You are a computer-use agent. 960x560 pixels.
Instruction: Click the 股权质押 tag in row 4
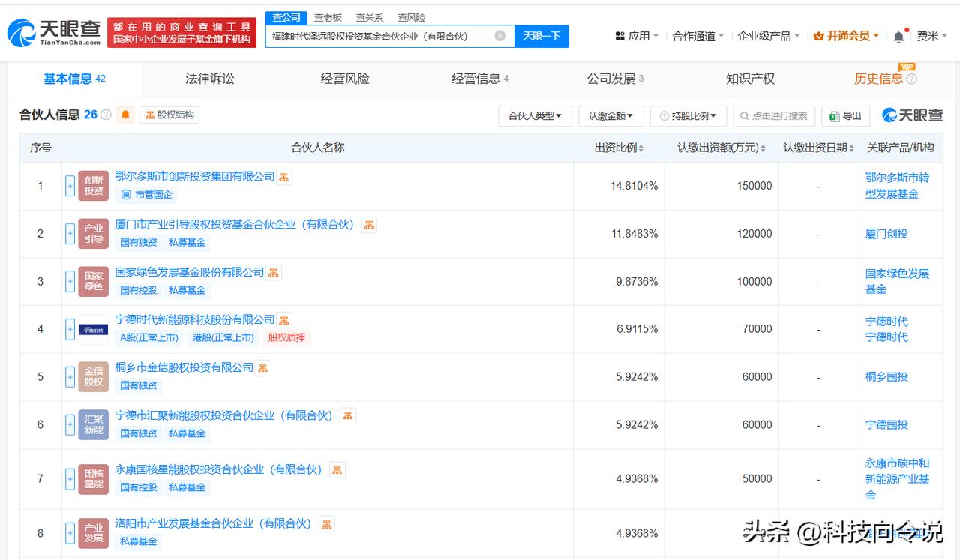pos(286,337)
